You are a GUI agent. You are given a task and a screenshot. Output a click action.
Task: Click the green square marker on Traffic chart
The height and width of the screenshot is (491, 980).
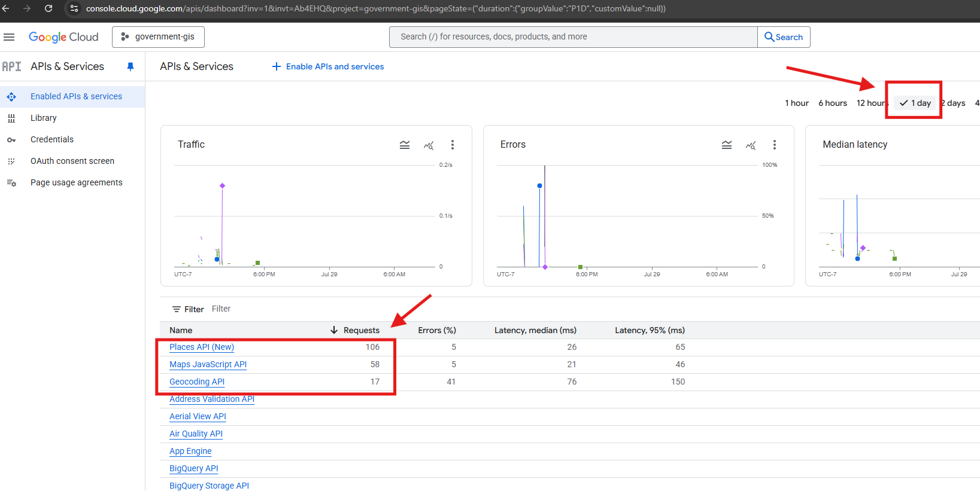point(257,263)
